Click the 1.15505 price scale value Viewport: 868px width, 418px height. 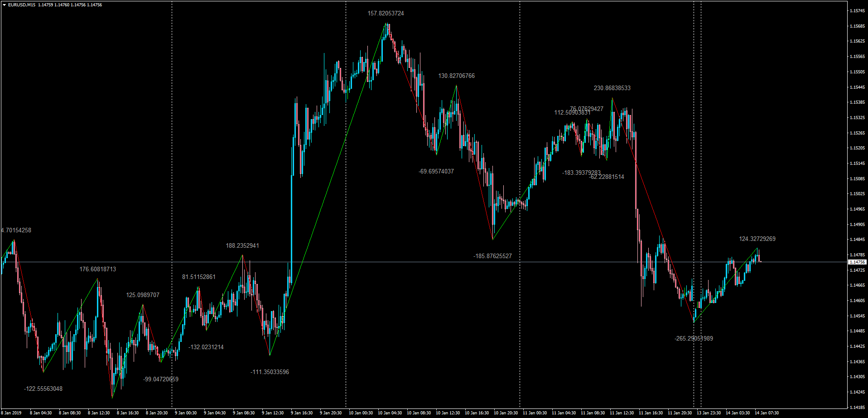(x=857, y=72)
